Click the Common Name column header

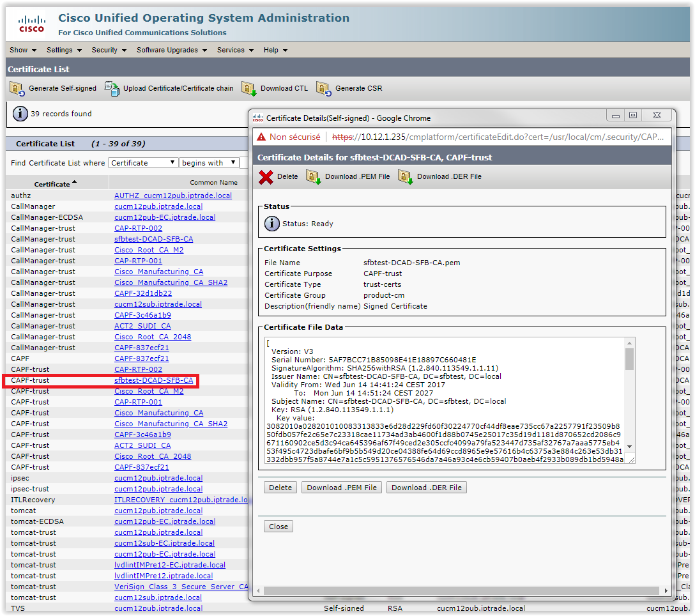coord(213,183)
